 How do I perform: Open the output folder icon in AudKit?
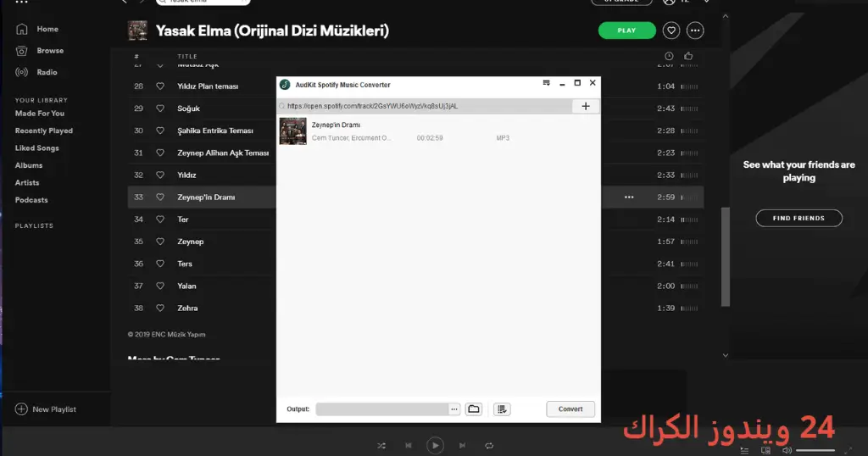[474, 409]
